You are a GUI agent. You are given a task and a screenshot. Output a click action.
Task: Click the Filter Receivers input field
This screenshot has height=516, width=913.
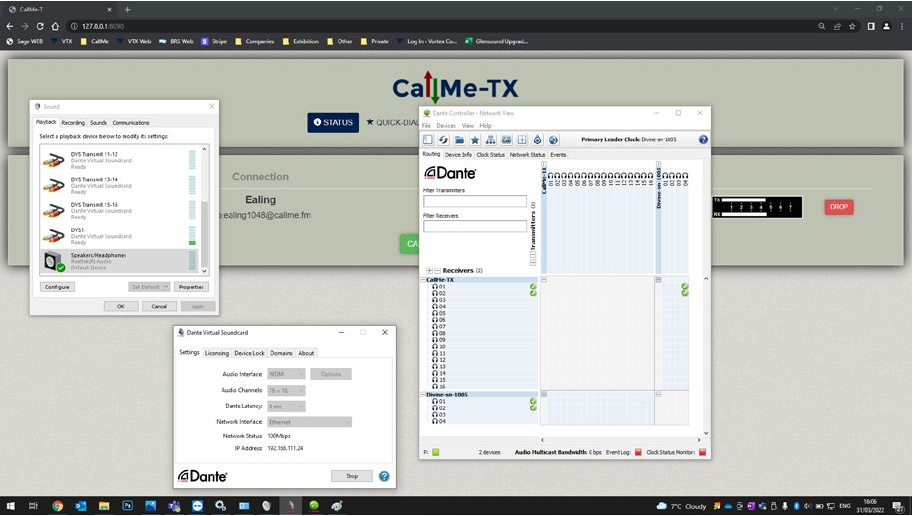coord(475,226)
